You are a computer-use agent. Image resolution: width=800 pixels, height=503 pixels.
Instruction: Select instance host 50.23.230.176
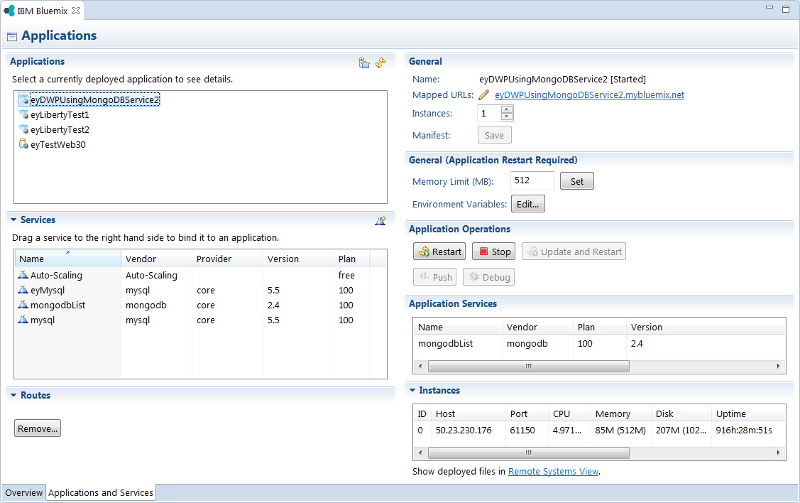463,430
